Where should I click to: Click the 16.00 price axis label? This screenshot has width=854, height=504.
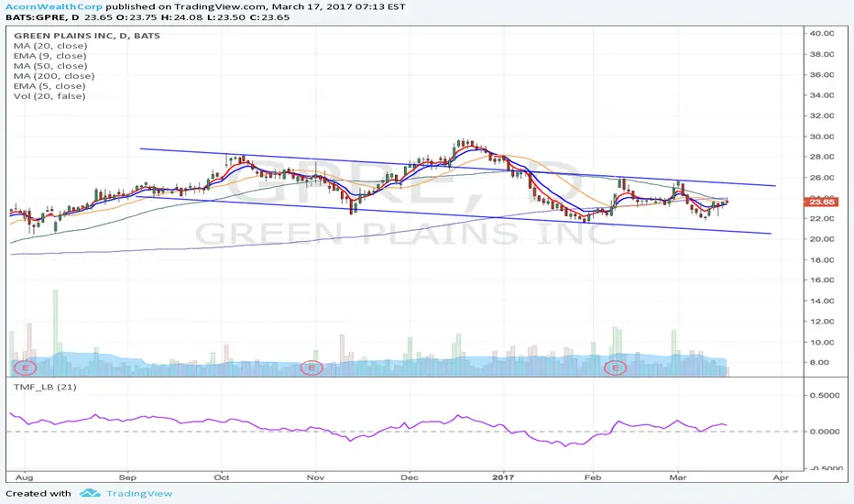coord(821,280)
